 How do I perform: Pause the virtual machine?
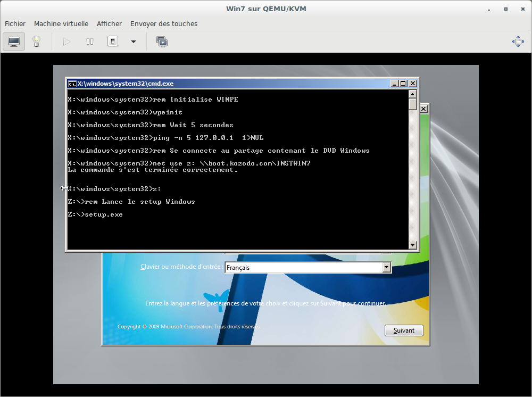click(90, 42)
